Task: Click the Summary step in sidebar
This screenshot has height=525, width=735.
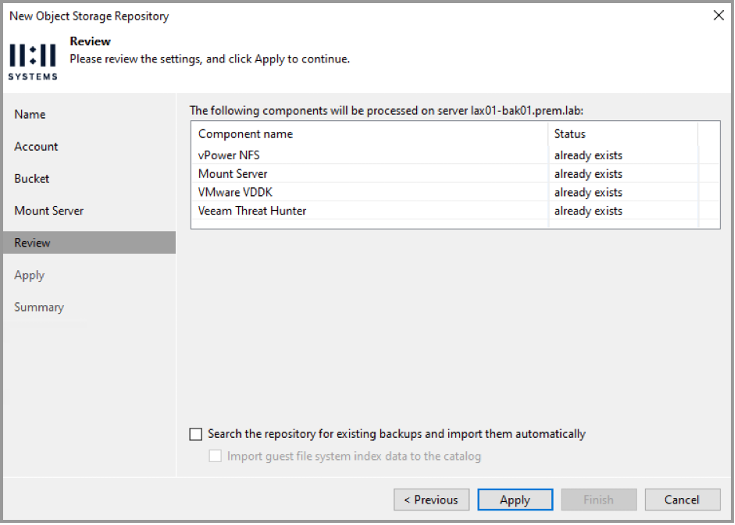Action: click(39, 308)
